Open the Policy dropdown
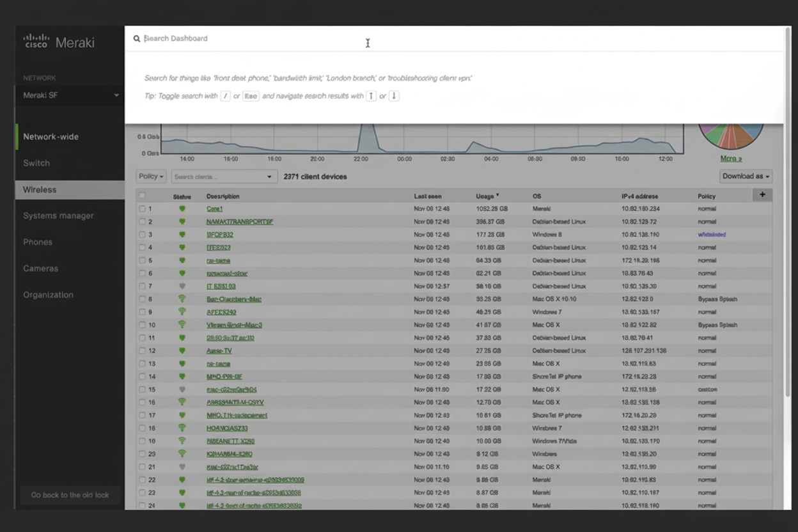The width and height of the screenshot is (798, 532). 150,176
